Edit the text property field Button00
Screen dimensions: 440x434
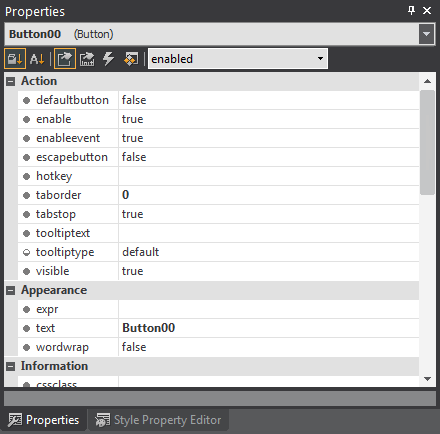pos(269,328)
